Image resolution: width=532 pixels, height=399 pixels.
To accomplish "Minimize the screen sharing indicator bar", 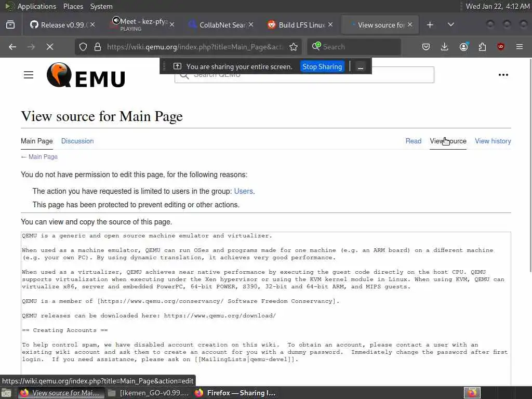I will (x=361, y=66).
